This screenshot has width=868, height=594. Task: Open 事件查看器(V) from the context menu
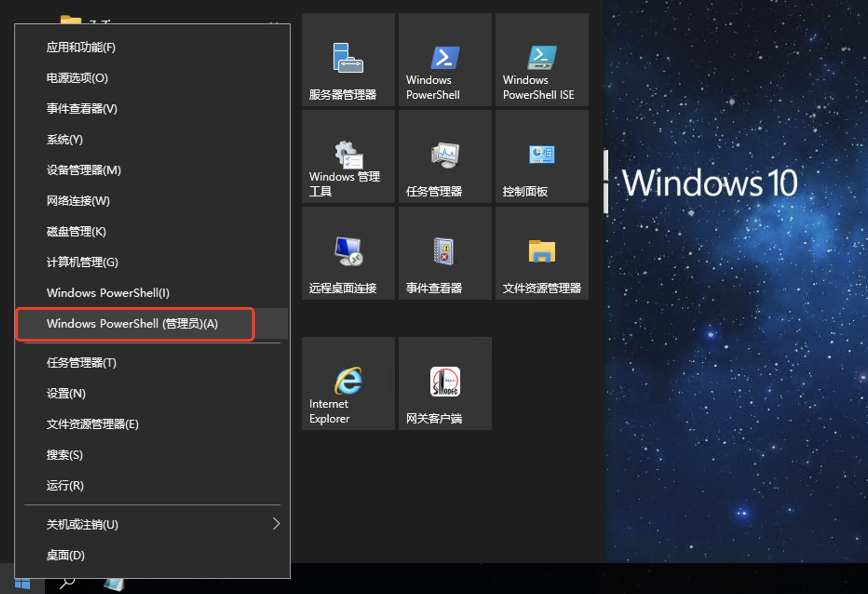pos(152,108)
